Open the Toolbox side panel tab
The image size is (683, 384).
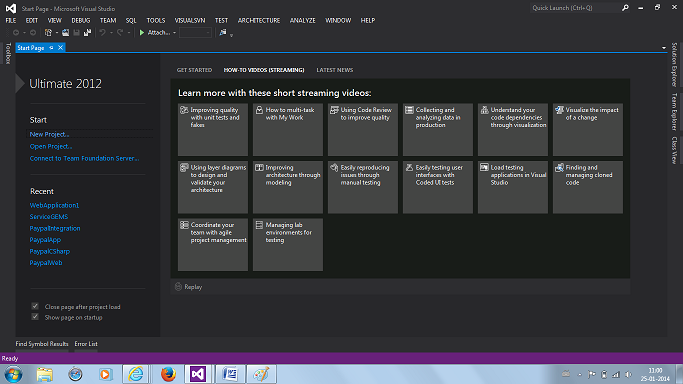pos(8,53)
